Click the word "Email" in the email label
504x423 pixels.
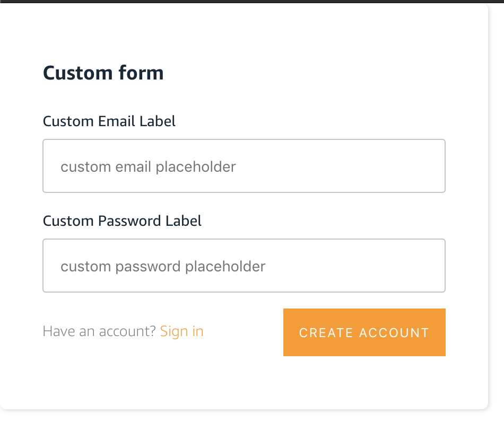117,121
